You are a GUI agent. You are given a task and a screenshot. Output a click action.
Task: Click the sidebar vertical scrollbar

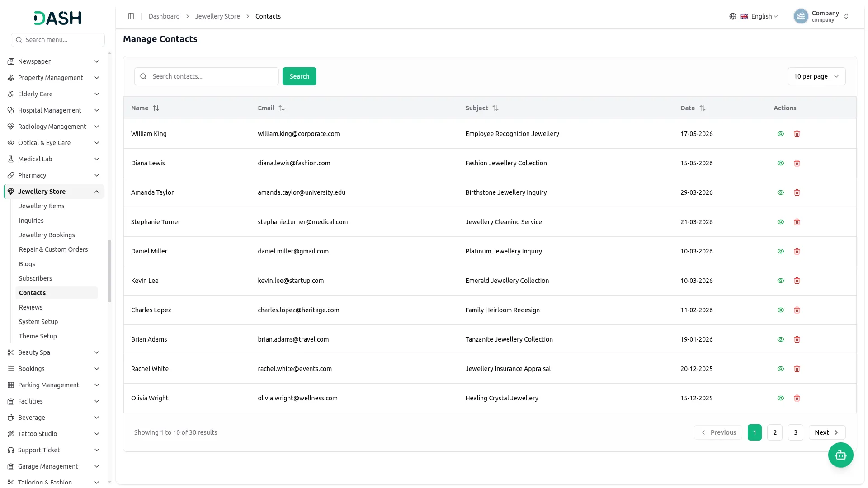pyautogui.click(x=110, y=271)
